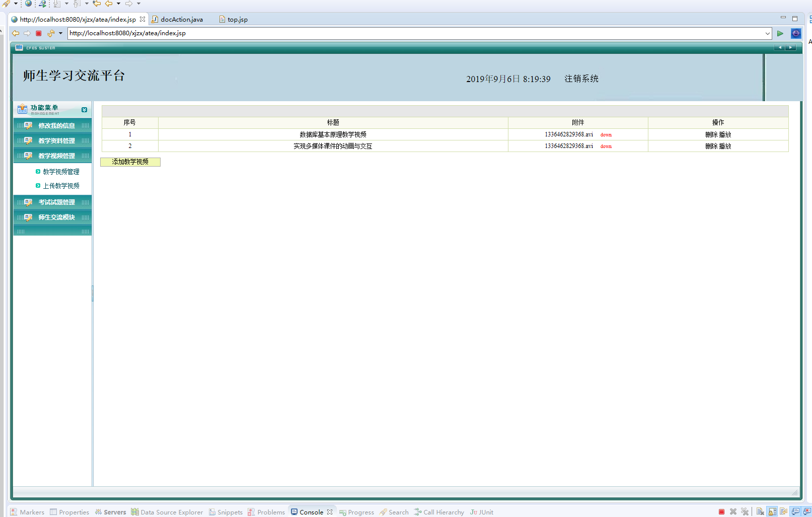Clear the console output icon

coord(760,512)
